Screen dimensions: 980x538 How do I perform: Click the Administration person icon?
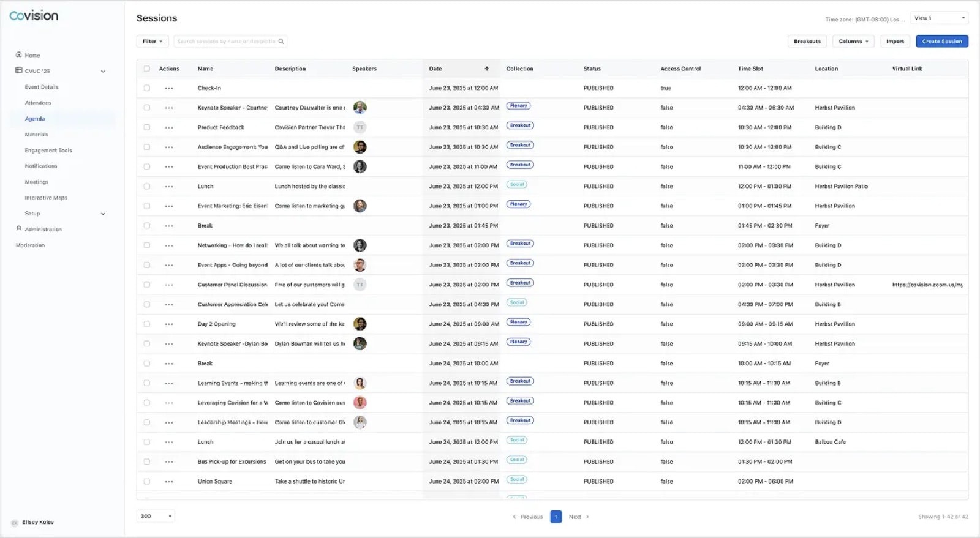pos(19,228)
